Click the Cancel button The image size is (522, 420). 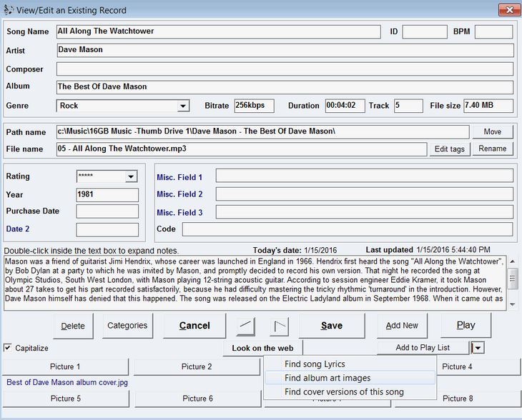(x=194, y=326)
